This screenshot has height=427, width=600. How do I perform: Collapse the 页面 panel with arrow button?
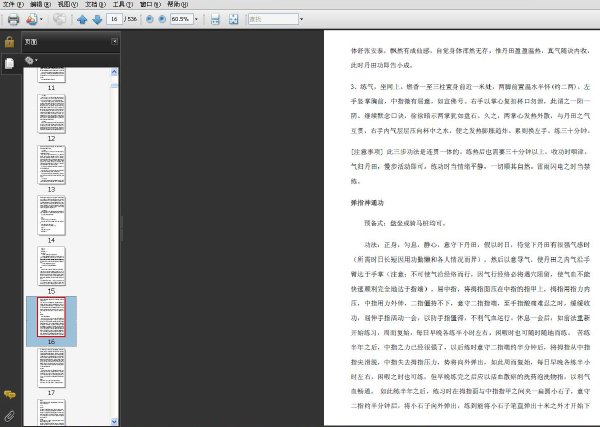click(114, 41)
